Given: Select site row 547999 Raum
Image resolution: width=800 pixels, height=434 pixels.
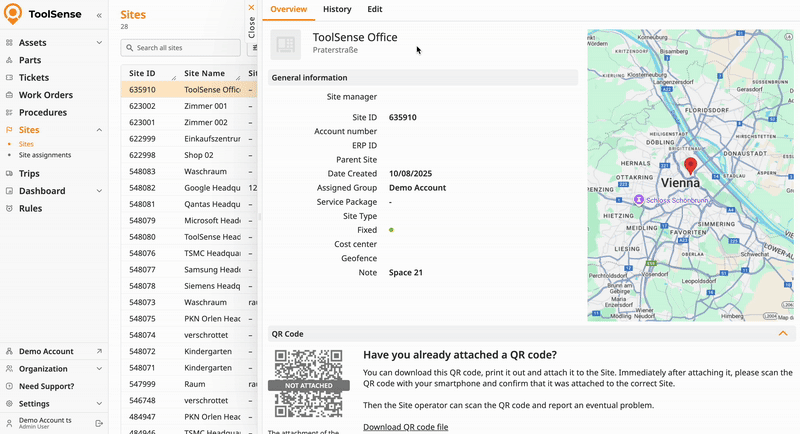Looking at the screenshot, I should tap(189, 384).
